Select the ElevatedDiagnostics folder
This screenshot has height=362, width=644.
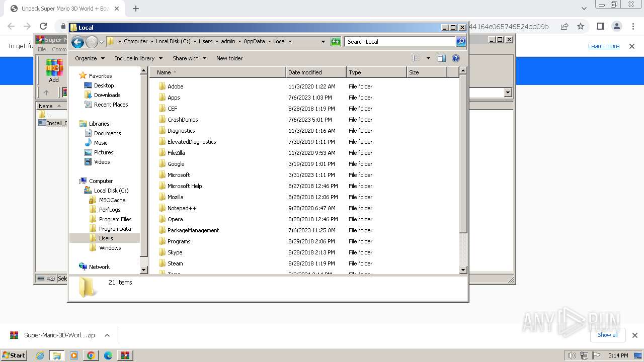click(192, 142)
